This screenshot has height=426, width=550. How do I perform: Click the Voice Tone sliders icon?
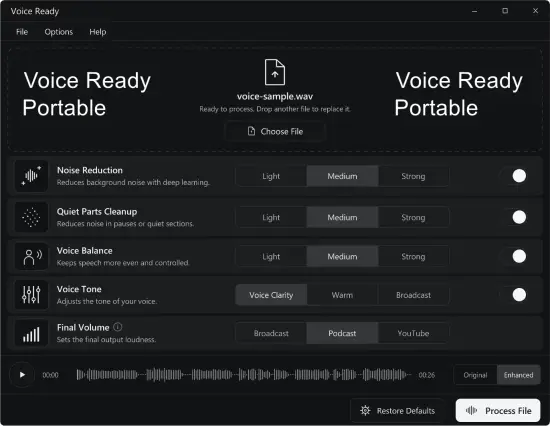pos(31,295)
